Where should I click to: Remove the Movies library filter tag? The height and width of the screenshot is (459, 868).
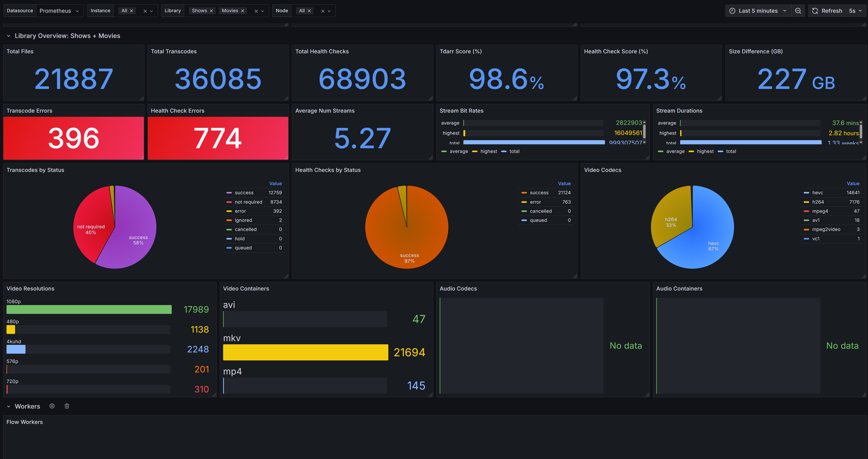pos(242,11)
